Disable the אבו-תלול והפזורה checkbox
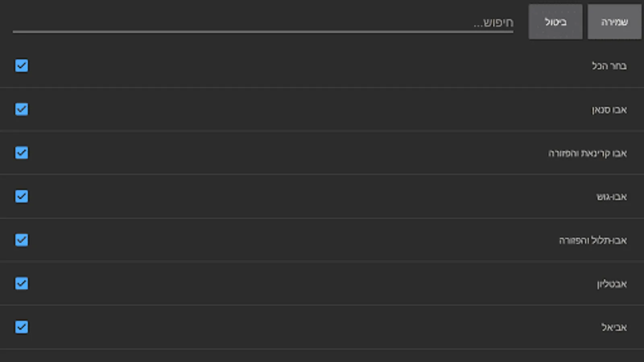The width and height of the screenshot is (644, 362). coord(22,240)
